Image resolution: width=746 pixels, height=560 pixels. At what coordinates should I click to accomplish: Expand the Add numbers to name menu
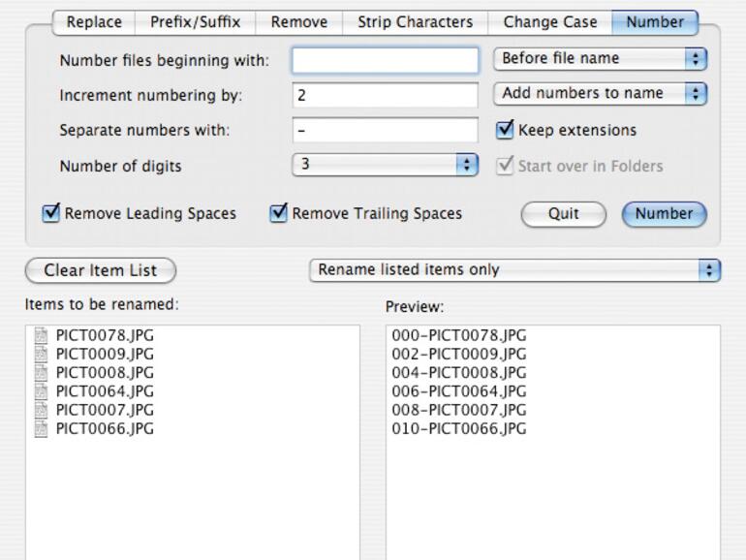[x=600, y=94]
